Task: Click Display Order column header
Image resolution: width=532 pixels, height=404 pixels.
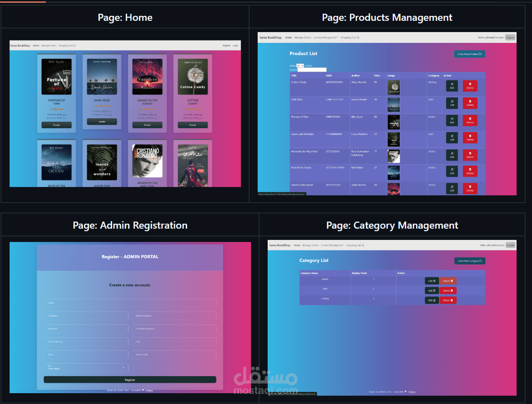Action: [x=359, y=273]
